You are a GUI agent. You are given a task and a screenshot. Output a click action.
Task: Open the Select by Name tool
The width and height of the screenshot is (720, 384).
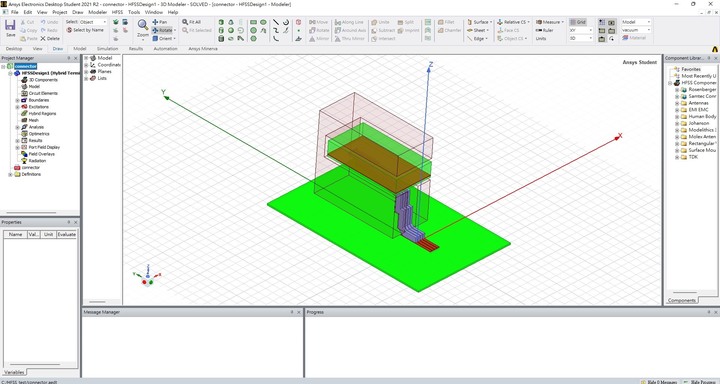point(85,30)
